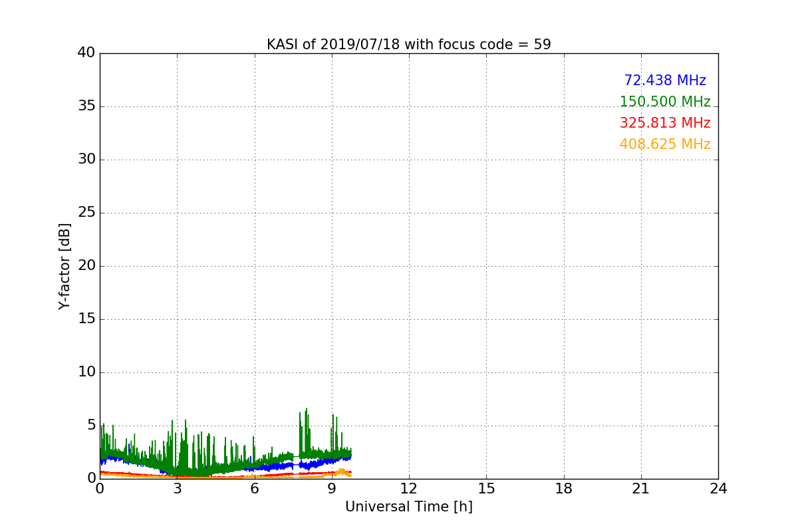Select the 6 hour x-axis tick label
Viewport: 798px width, 532px height.
[254, 489]
